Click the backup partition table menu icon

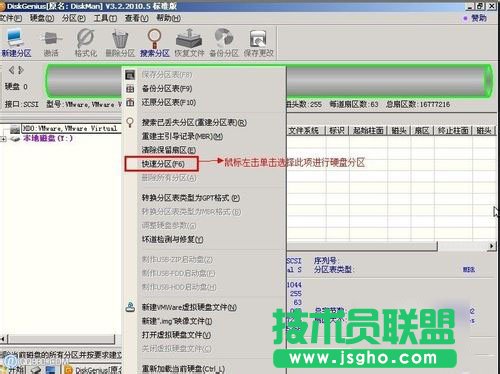click(x=130, y=89)
